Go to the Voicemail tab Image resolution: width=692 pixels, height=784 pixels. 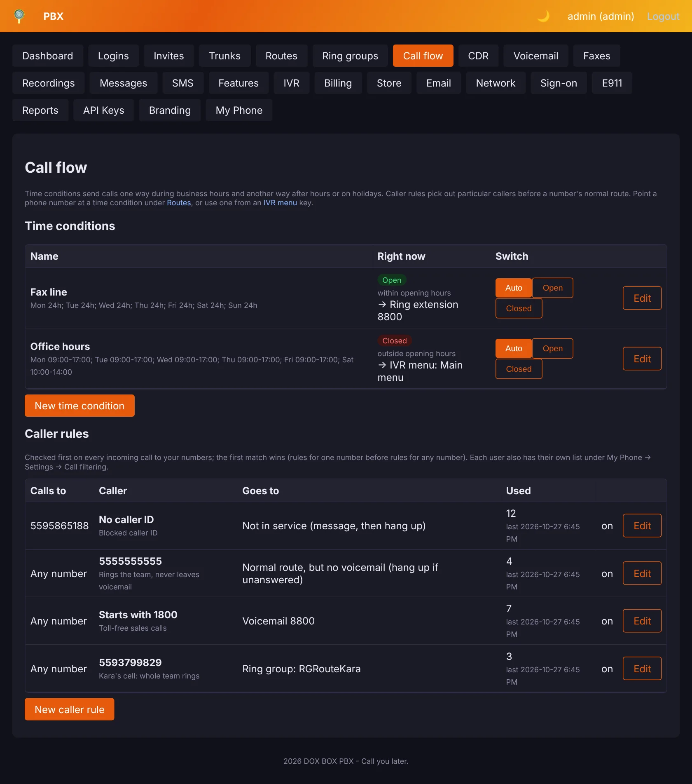[x=536, y=56]
